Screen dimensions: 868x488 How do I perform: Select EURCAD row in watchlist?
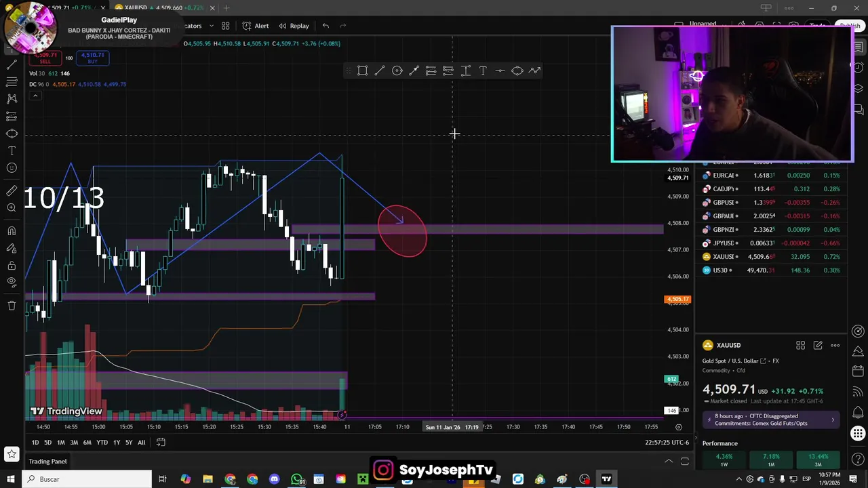[x=772, y=176]
